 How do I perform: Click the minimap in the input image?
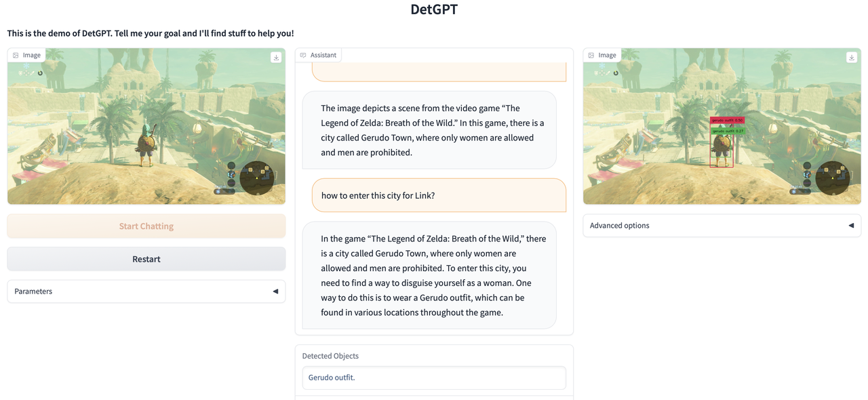coord(257,178)
